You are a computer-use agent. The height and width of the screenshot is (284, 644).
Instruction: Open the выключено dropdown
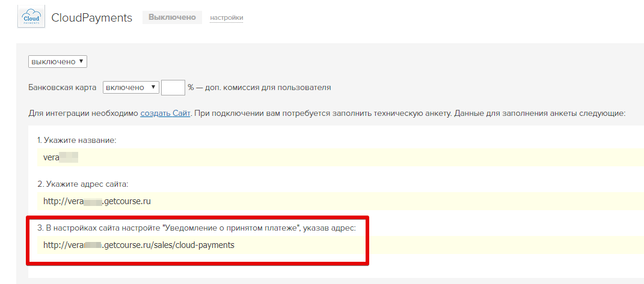[58, 62]
